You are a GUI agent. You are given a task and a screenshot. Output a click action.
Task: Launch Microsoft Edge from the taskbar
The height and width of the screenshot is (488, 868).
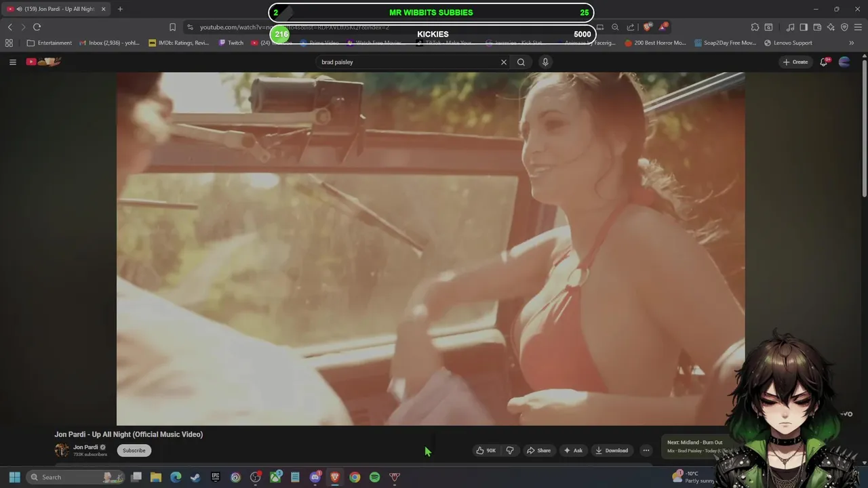point(176,477)
